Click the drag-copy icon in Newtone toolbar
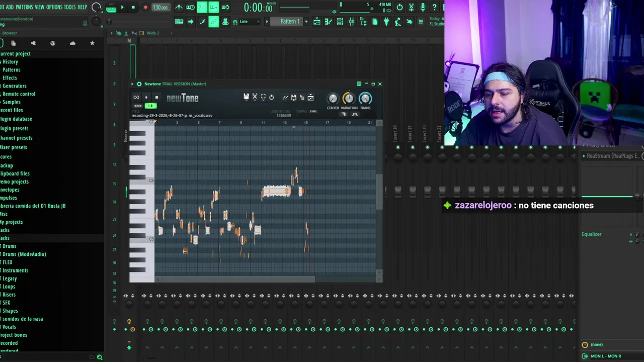 tap(302, 97)
